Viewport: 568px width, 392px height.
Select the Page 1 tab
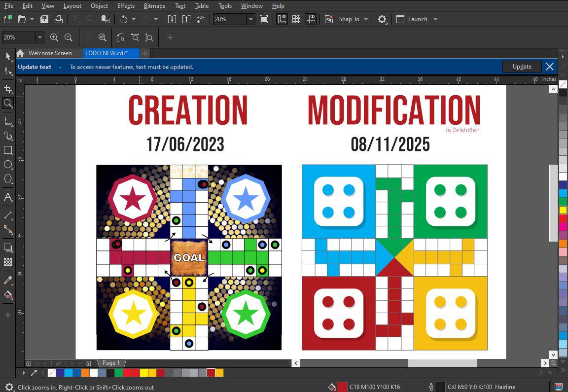point(111,362)
